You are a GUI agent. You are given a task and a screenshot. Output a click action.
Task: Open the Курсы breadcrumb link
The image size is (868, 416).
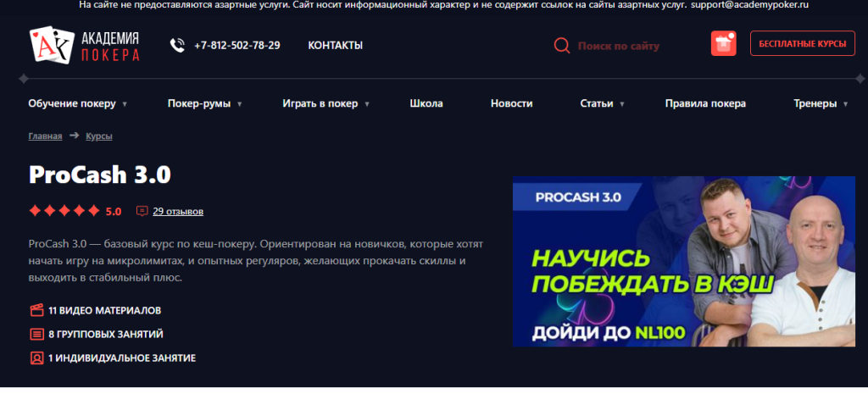pyautogui.click(x=99, y=136)
